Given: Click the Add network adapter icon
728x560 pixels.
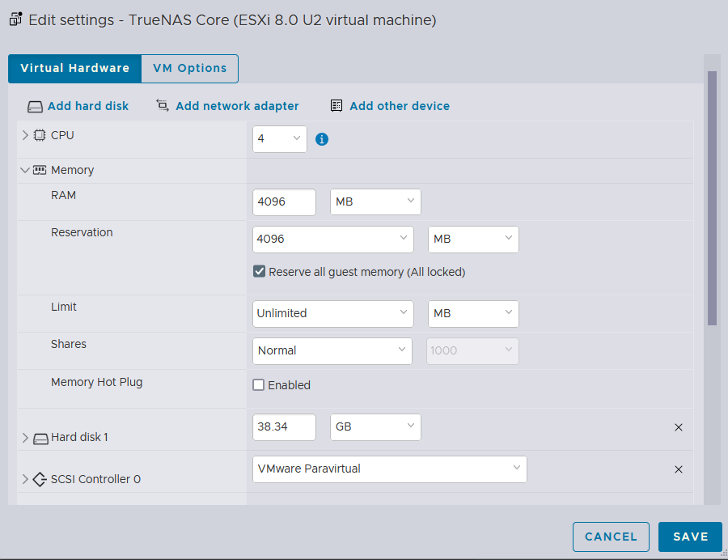Looking at the screenshot, I should click(x=163, y=105).
